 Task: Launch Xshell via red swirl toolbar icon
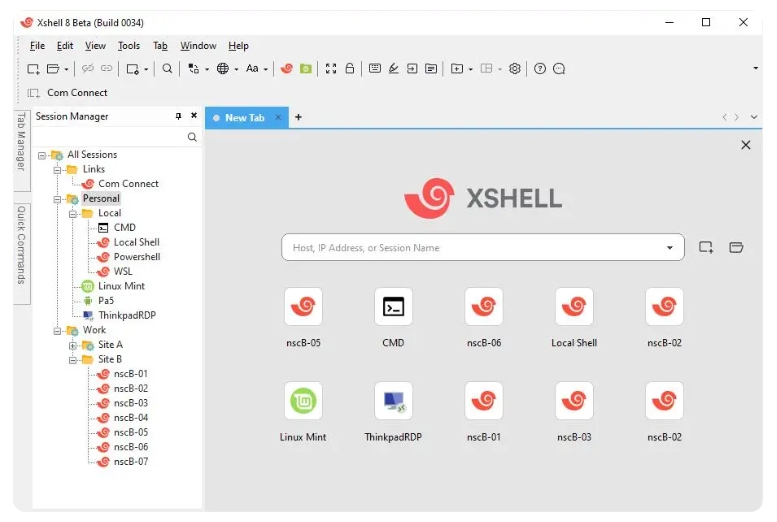pyautogui.click(x=286, y=68)
